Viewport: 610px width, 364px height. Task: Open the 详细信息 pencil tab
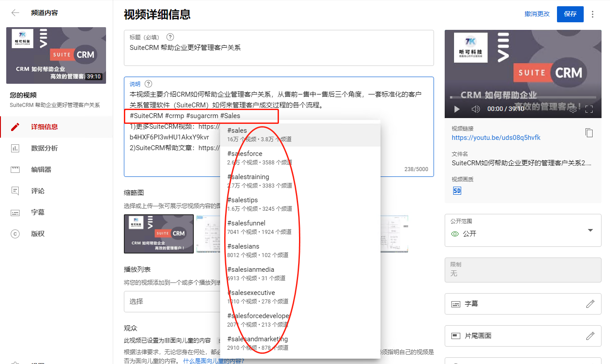[57, 127]
